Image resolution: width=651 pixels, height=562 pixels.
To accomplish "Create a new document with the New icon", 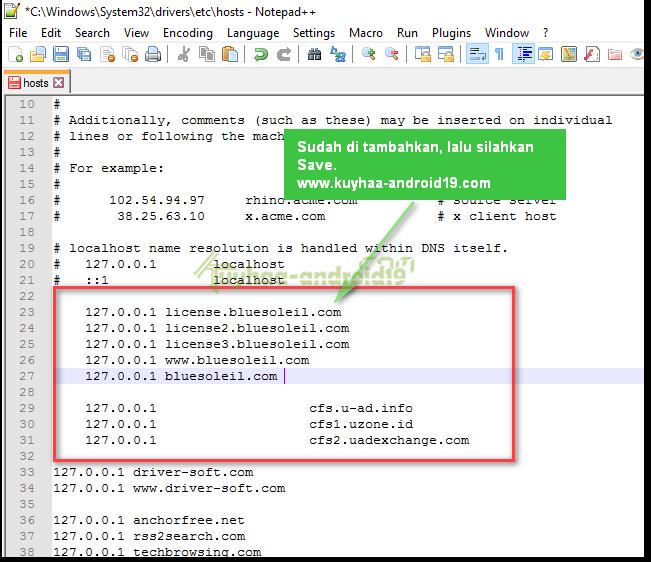I will (x=15, y=54).
